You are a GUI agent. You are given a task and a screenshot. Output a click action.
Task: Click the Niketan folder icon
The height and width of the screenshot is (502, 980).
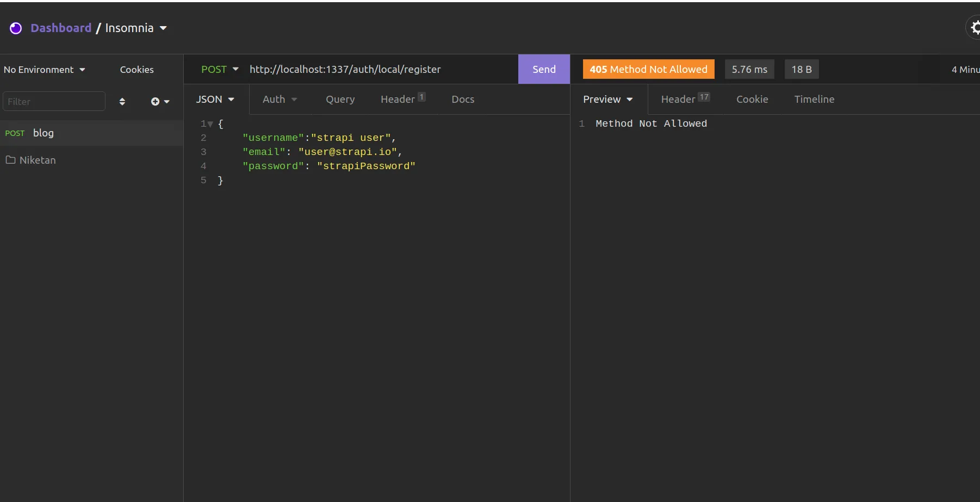click(x=10, y=160)
